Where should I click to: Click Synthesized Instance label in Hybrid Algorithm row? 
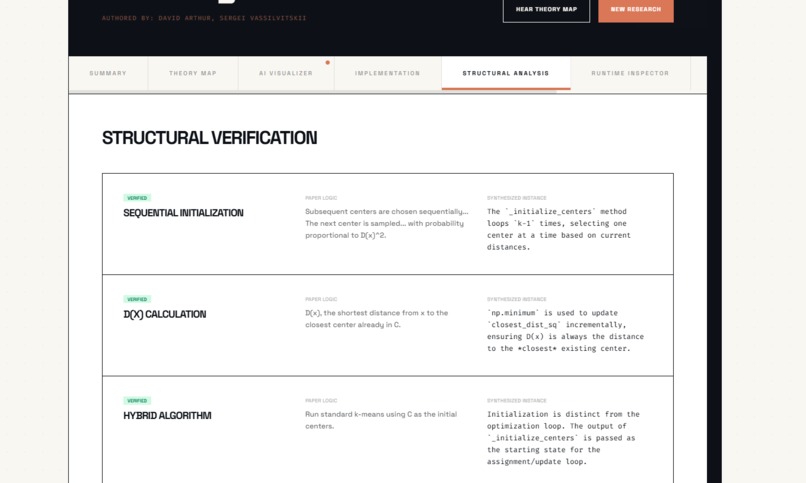pyautogui.click(x=517, y=400)
